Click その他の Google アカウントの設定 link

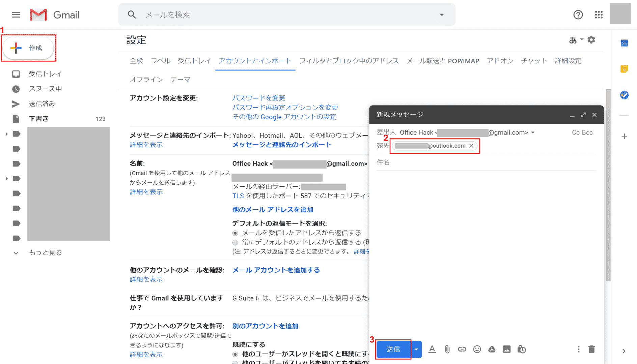tap(284, 117)
